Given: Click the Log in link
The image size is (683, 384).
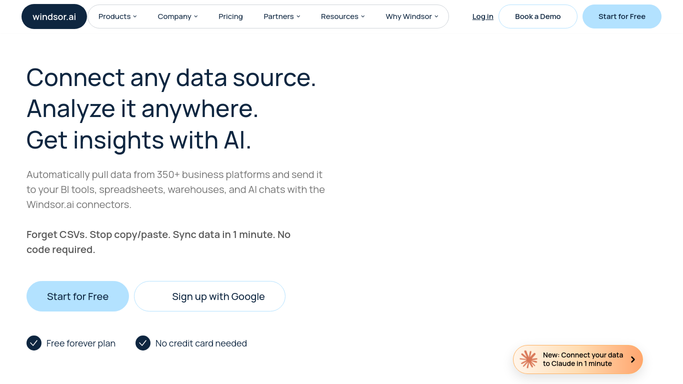Looking at the screenshot, I should [x=483, y=17].
